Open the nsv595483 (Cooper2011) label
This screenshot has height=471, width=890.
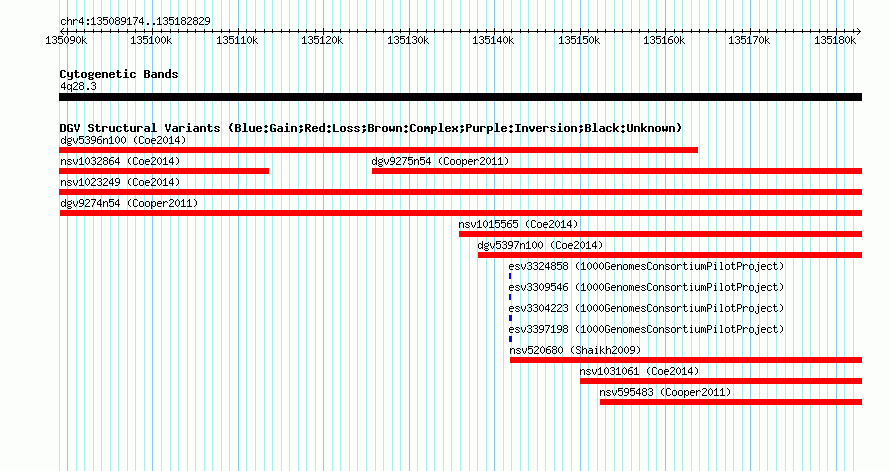665,392
